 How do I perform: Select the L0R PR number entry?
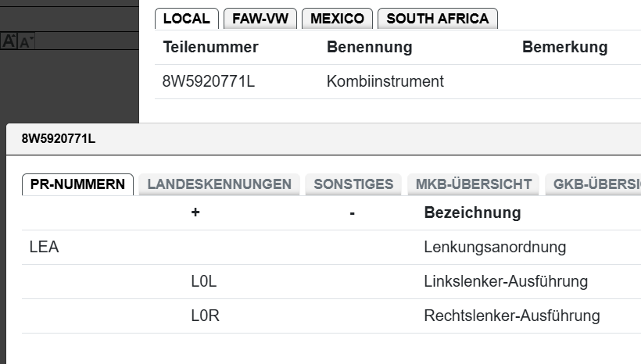click(x=204, y=316)
